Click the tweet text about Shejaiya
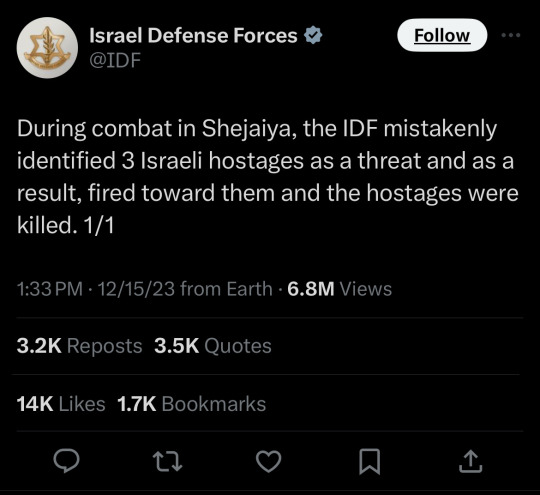Viewport: 540px width, 495px height. click(x=268, y=177)
